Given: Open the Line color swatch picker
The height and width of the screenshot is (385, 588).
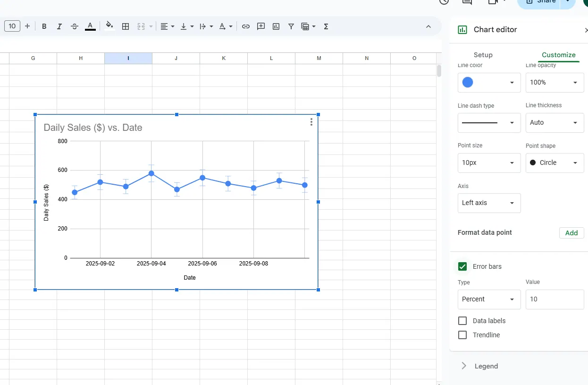Looking at the screenshot, I should click(x=489, y=83).
